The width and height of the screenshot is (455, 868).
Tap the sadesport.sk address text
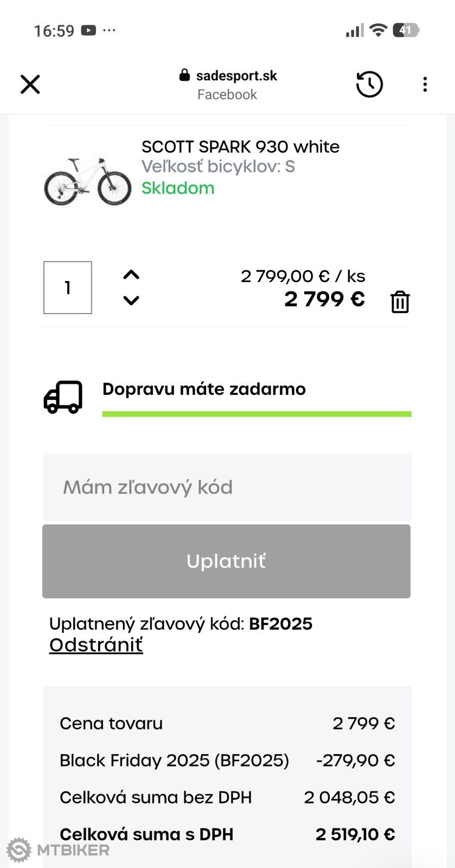[x=236, y=75]
